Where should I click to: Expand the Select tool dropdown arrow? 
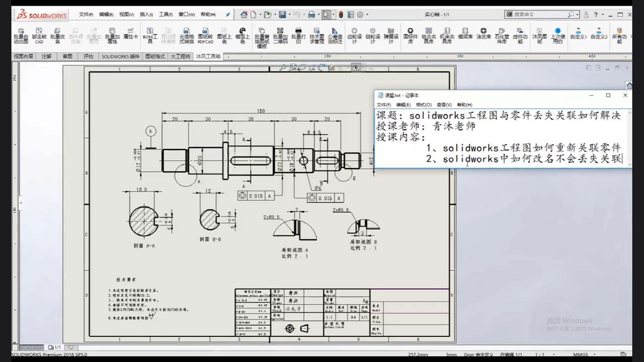coord(333,14)
